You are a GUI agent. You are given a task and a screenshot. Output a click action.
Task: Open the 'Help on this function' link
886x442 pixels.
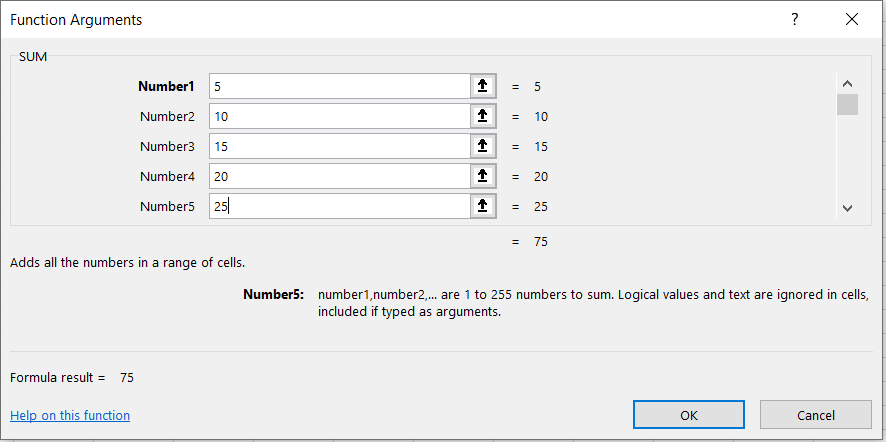[x=70, y=415]
